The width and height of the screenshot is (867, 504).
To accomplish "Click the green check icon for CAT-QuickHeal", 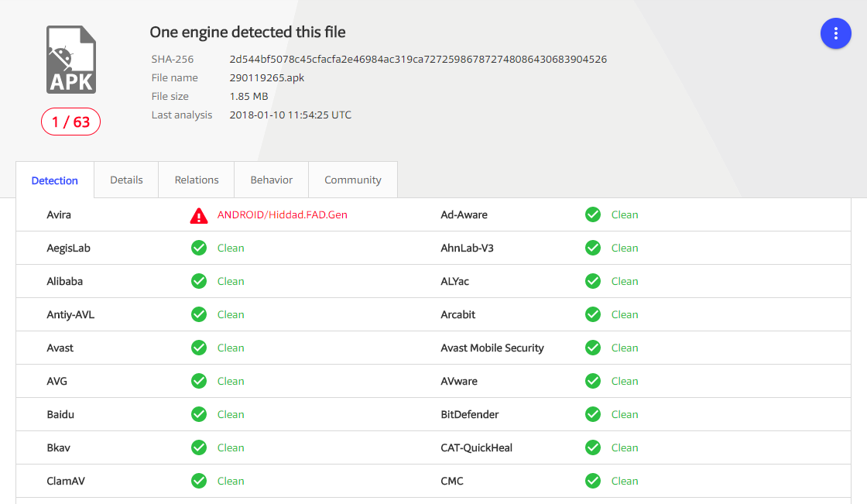I will coord(593,447).
